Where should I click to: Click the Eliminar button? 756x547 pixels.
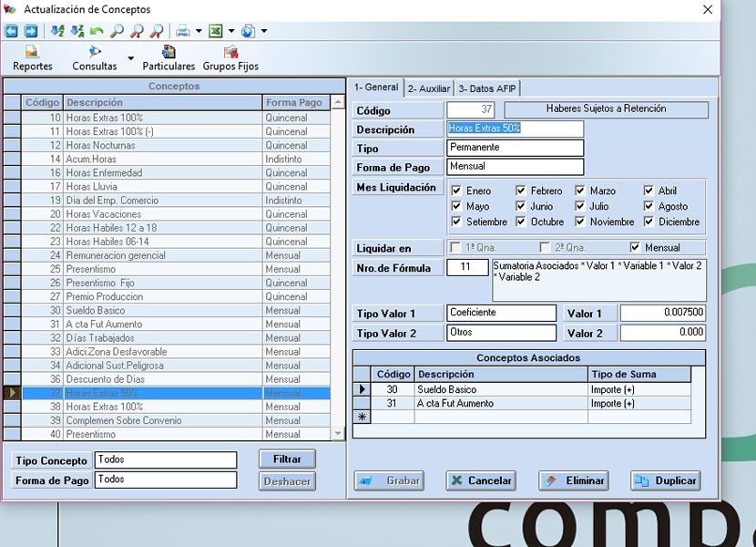pyautogui.click(x=573, y=480)
